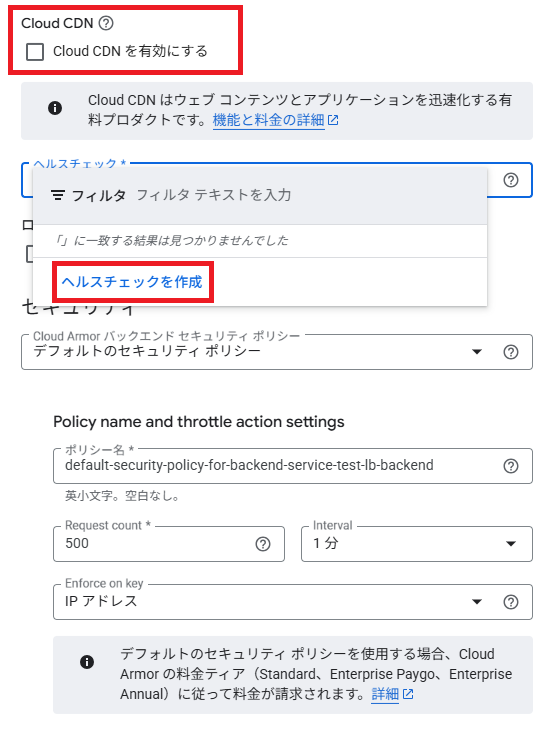Click the filter icon in dropdown panel
Screen dimensions: 560x734
[58, 195]
